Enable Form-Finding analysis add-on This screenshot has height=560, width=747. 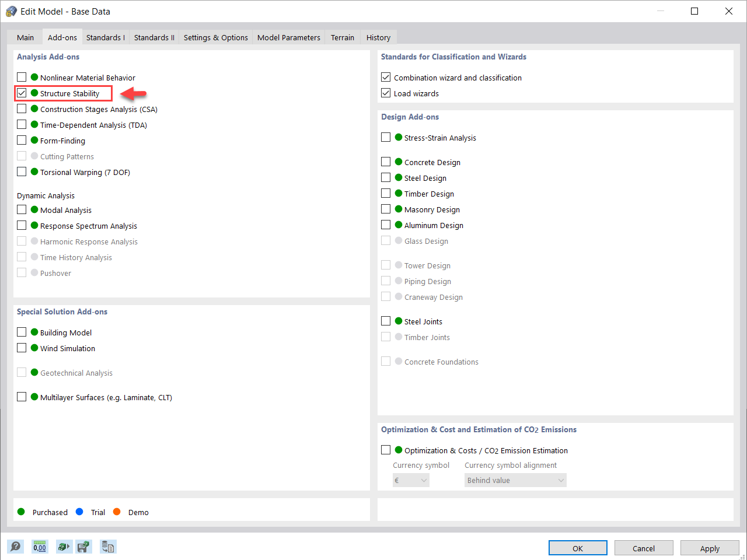[x=22, y=140]
